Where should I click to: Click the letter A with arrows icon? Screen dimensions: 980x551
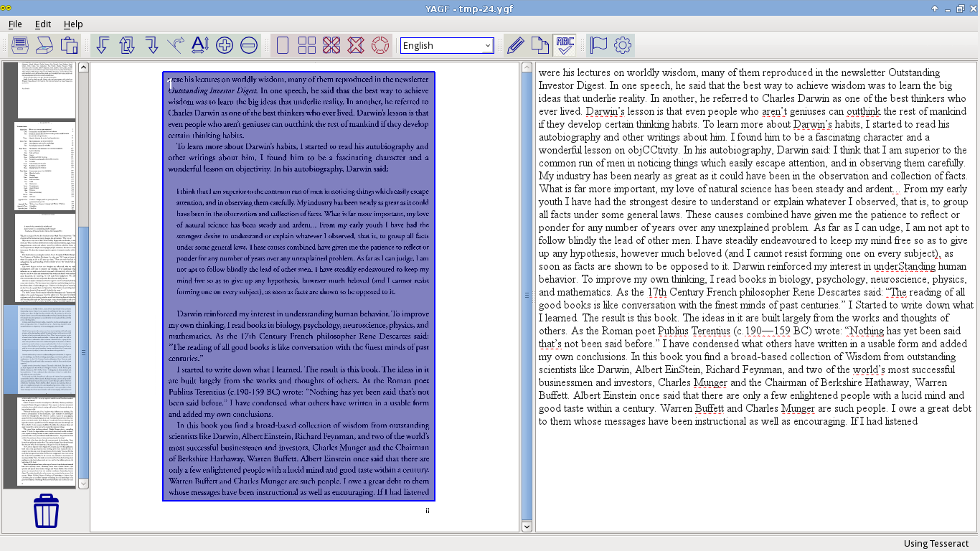coord(200,45)
